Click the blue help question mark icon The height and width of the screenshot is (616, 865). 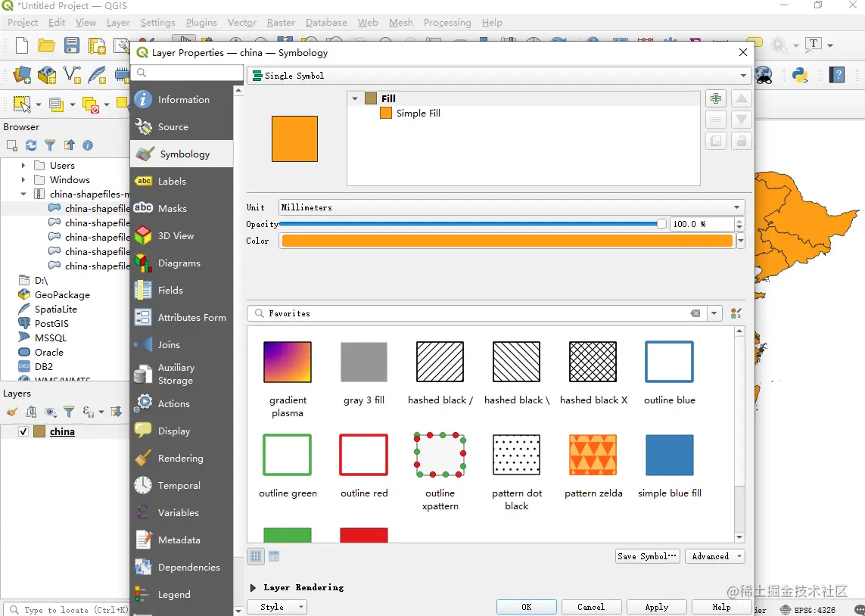(837, 74)
